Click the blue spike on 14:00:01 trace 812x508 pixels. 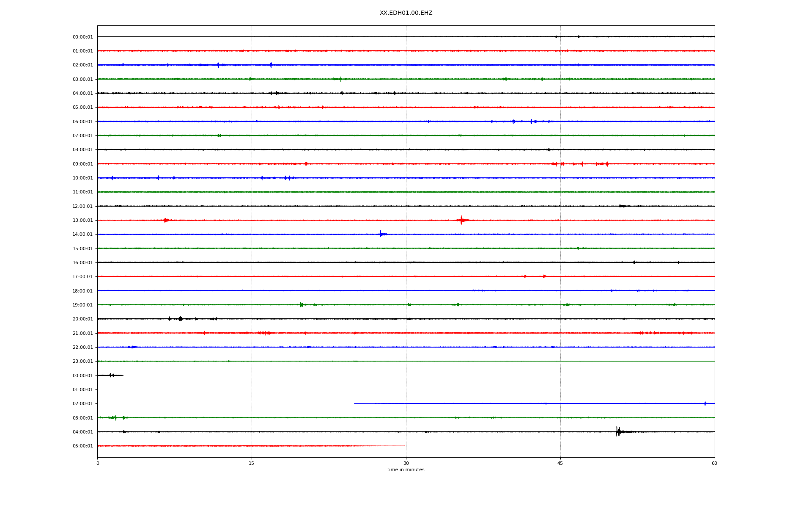[x=381, y=234]
